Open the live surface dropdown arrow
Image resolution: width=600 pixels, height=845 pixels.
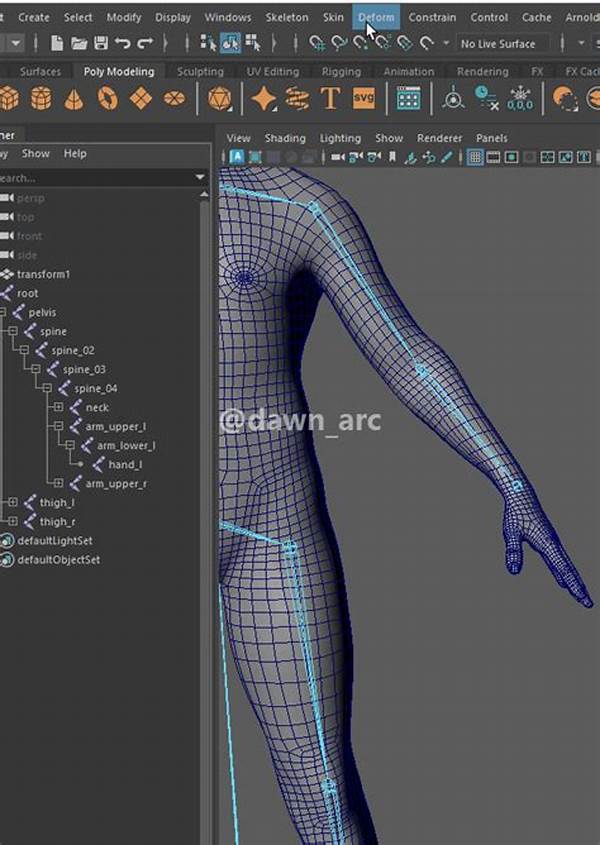[445, 43]
